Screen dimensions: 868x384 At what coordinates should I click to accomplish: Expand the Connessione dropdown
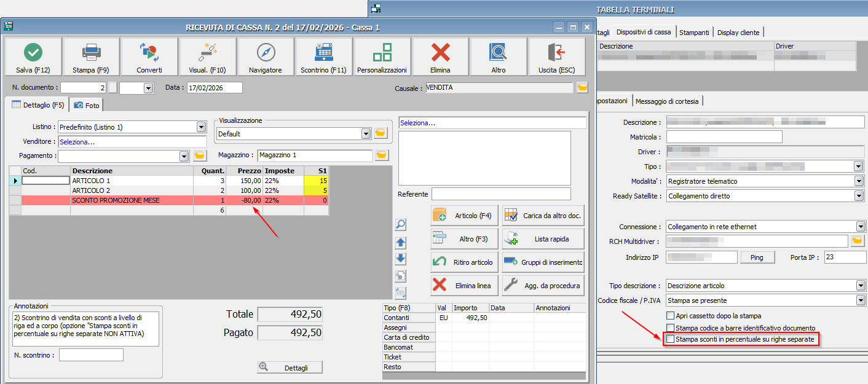pos(860,227)
